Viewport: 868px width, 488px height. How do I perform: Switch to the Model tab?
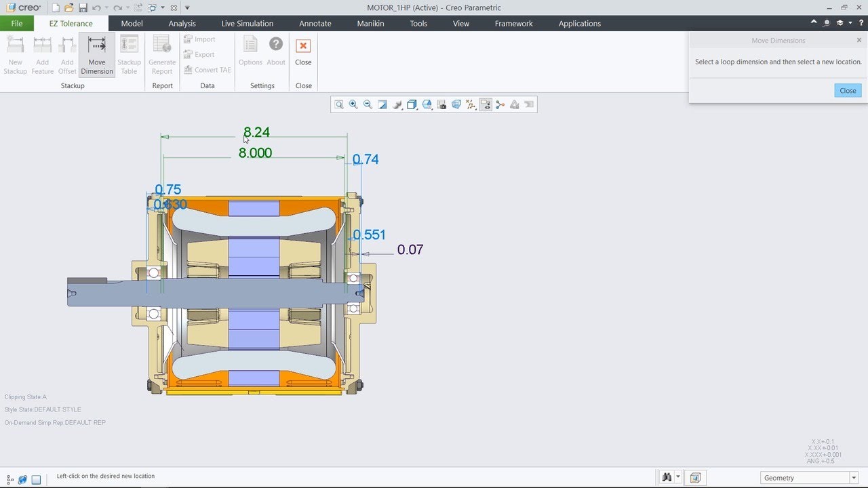pos(132,23)
